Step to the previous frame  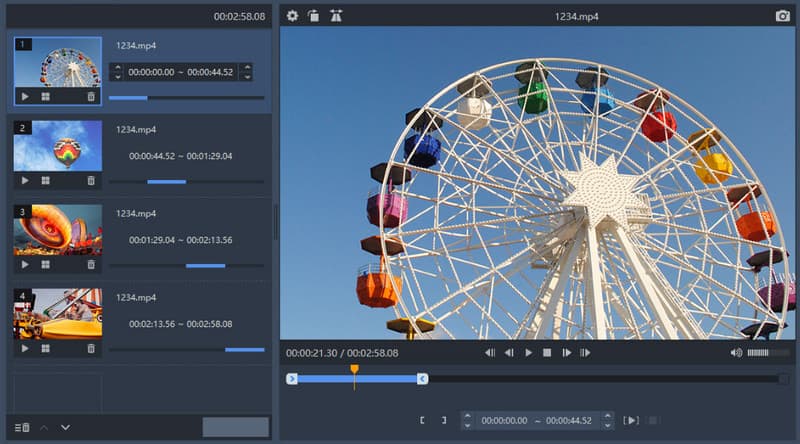[x=509, y=353]
